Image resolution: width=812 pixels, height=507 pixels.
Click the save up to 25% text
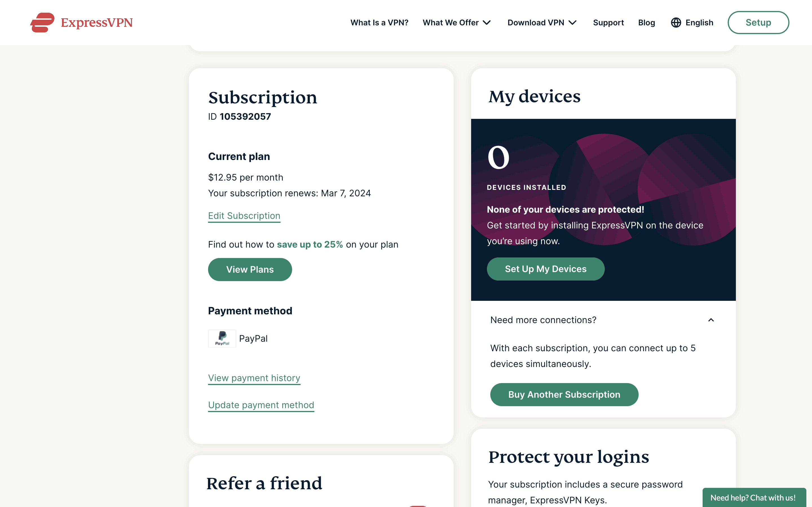click(310, 244)
